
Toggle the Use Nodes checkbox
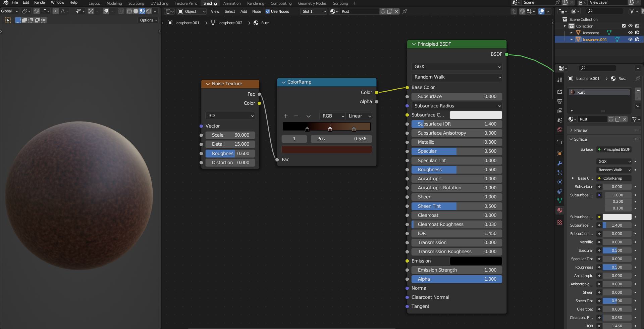click(268, 11)
